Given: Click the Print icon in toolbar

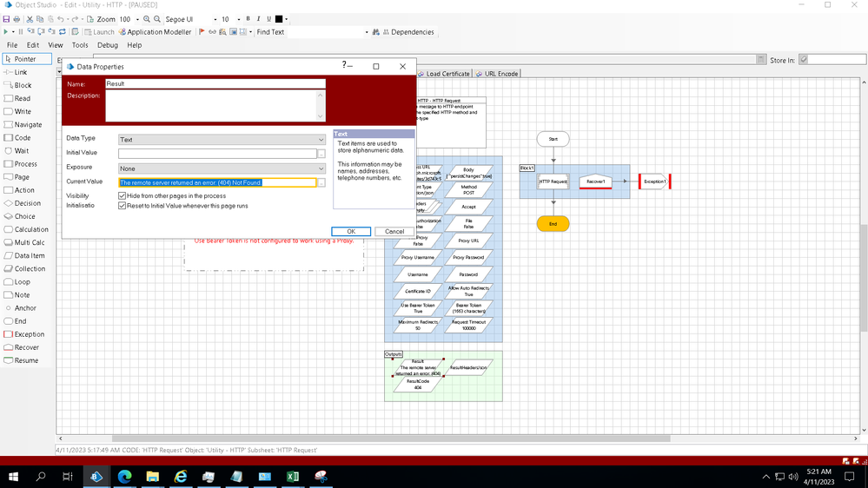Looking at the screenshot, I should tap(17, 19).
